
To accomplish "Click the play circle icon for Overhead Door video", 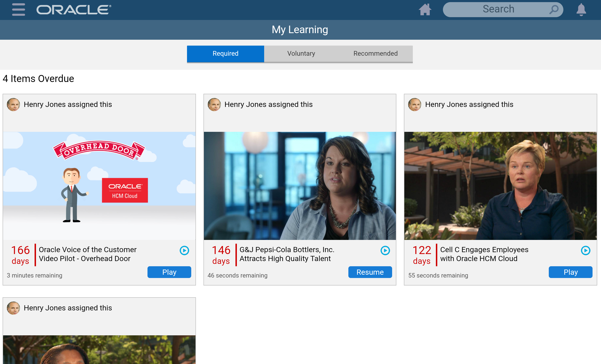I will pos(184,250).
